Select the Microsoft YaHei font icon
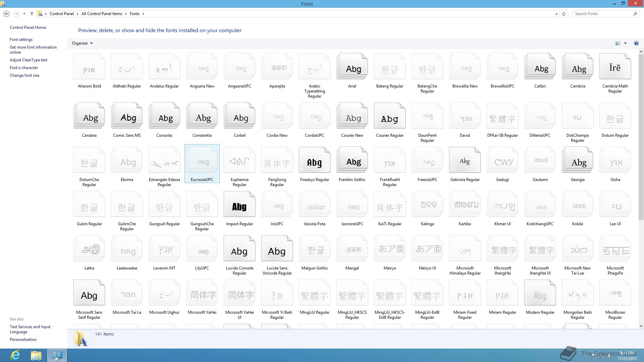644x362 pixels. [202, 293]
